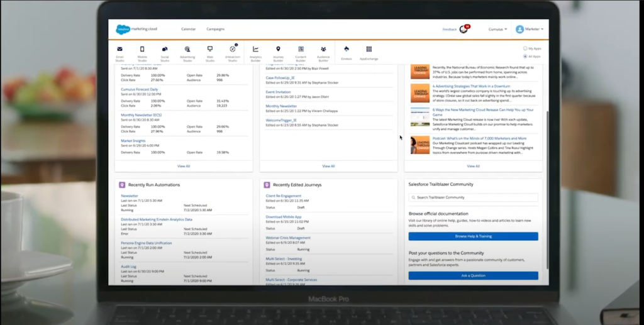Click 'Error' last status text
Viewport: 644px width, 325px height.
124,233
